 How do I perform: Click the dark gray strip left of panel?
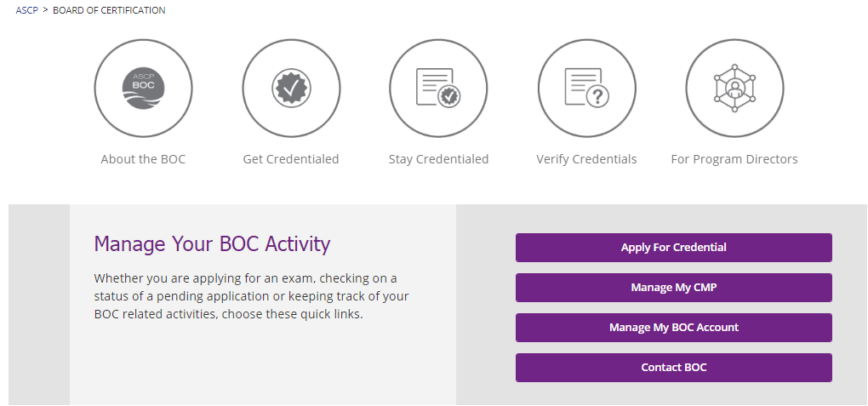39,305
